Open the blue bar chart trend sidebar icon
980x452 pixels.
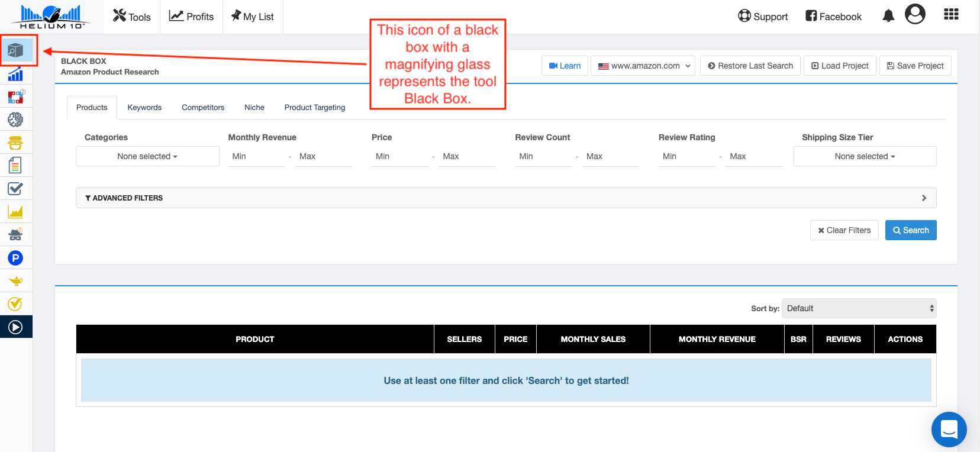pos(15,74)
